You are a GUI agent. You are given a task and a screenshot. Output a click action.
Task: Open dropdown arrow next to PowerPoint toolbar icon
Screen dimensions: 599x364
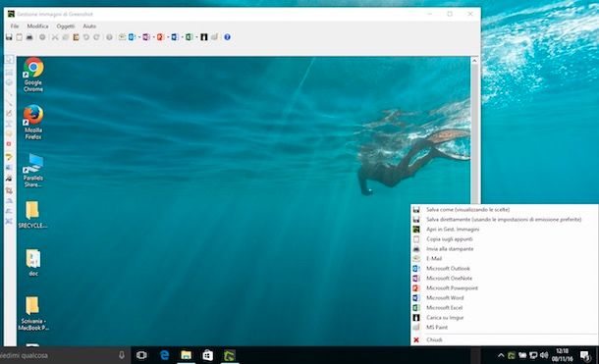pos(167,37)
